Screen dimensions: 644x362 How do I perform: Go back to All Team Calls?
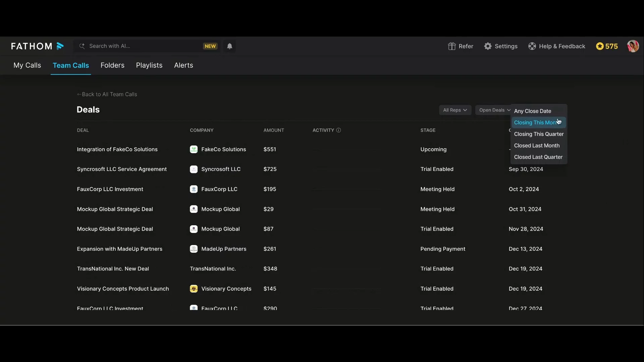[107, 94]
